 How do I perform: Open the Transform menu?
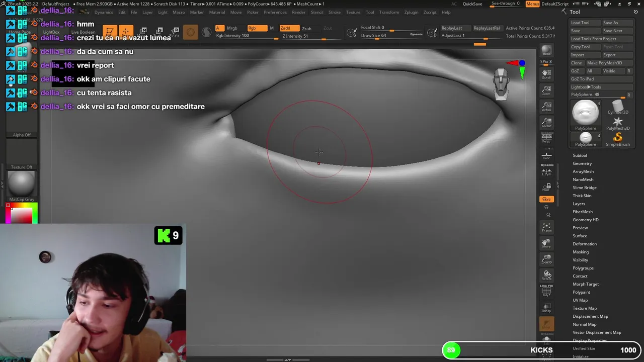389,12
